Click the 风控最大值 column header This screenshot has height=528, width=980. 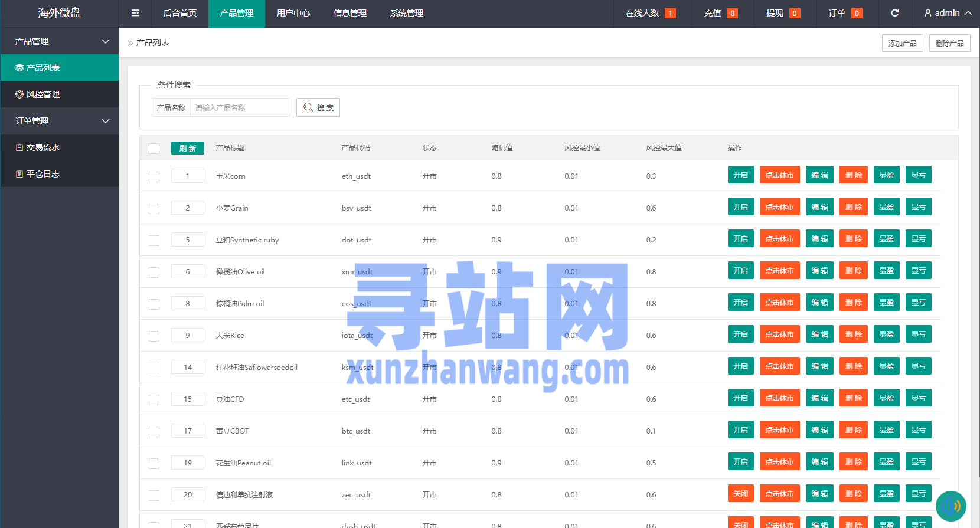(664, 148)
